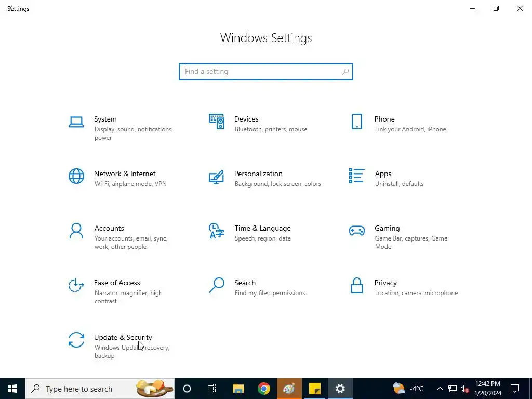532x399 pixels.
Task: Open the Search magnifier icon in settings grid
Action: pos(217,285)
